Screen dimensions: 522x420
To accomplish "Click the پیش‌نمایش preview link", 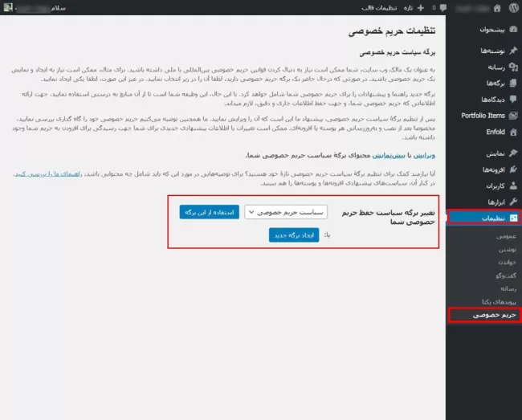I will click(389, 156).
